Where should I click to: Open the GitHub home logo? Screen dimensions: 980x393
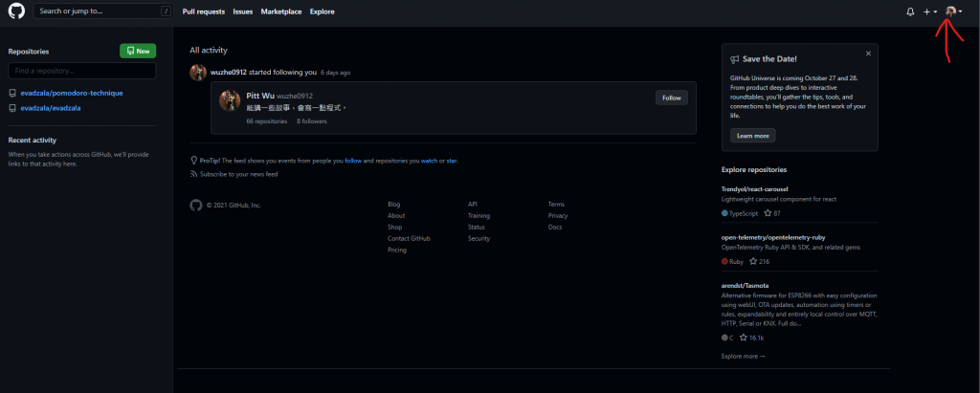point(16,11)
